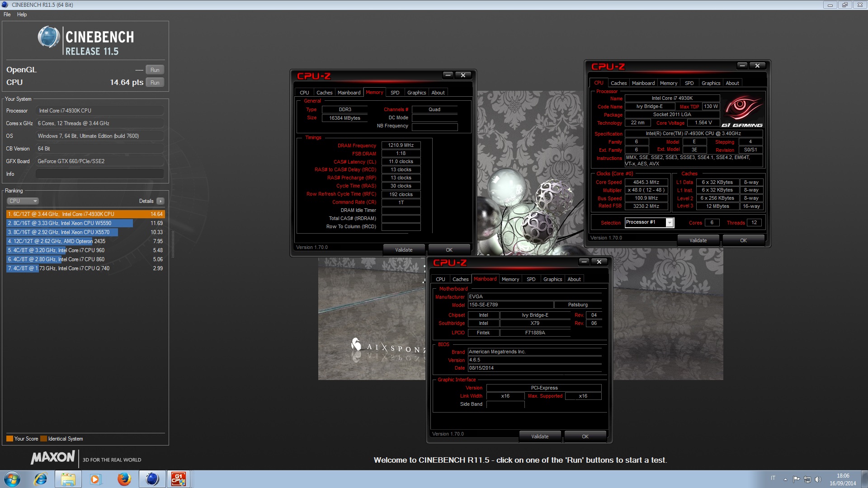Click the Identical System brown swatch
The height and width of the screenshot is (488, 868).
click(43, 439)
